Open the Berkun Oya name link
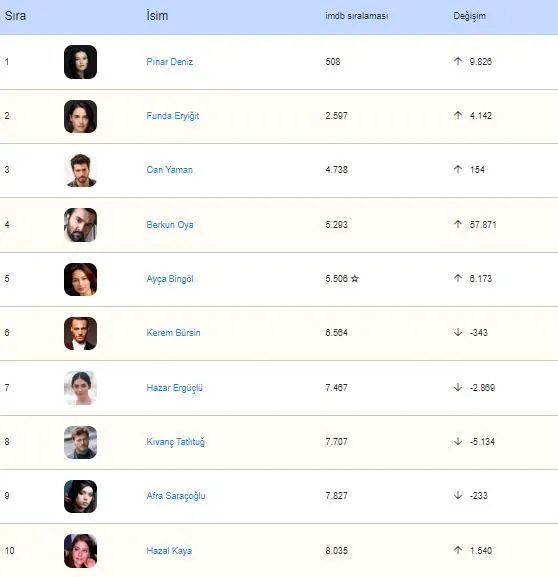 (170, 224)
